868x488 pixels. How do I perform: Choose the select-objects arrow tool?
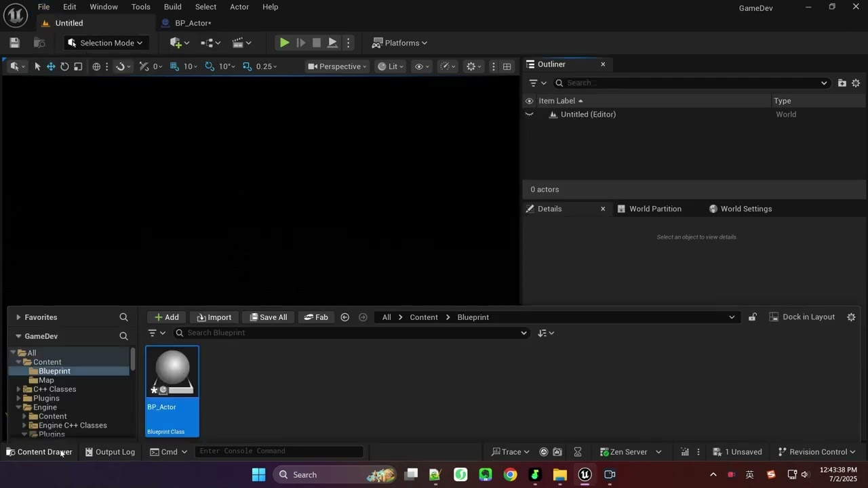(x=37, y=66)
